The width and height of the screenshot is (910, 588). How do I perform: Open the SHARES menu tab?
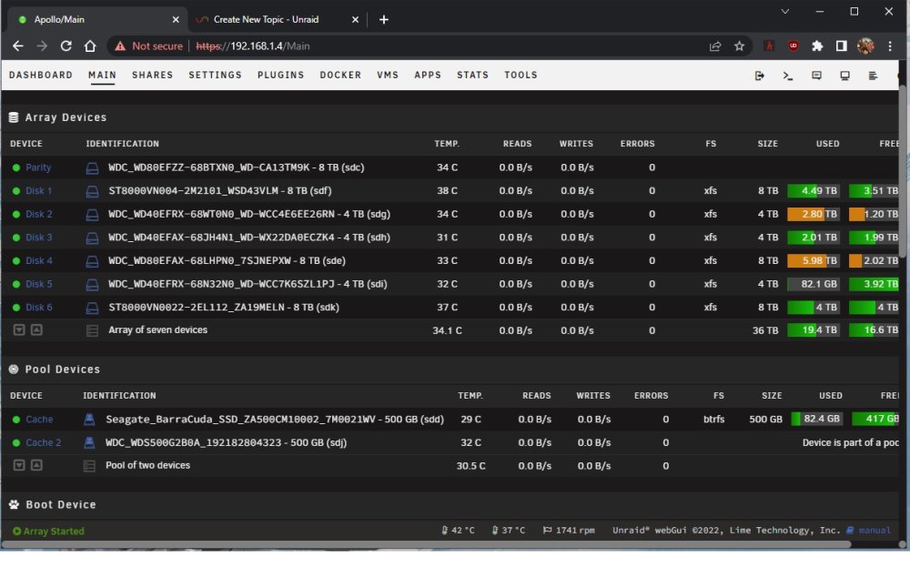click(153, 75)
